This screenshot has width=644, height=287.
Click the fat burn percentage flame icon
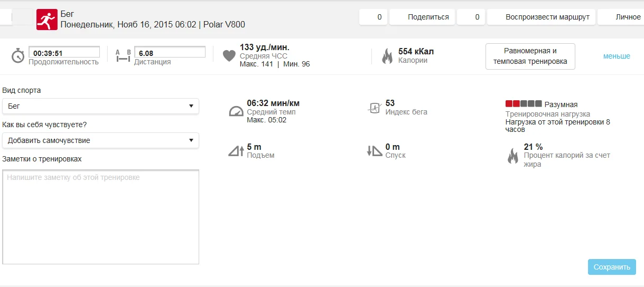tap(512, 156)
